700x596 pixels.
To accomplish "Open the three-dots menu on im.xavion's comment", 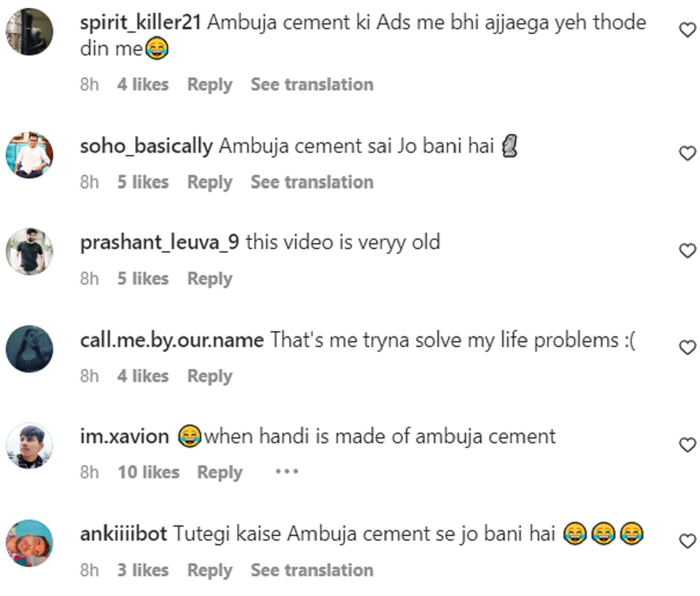I will 286,471.
